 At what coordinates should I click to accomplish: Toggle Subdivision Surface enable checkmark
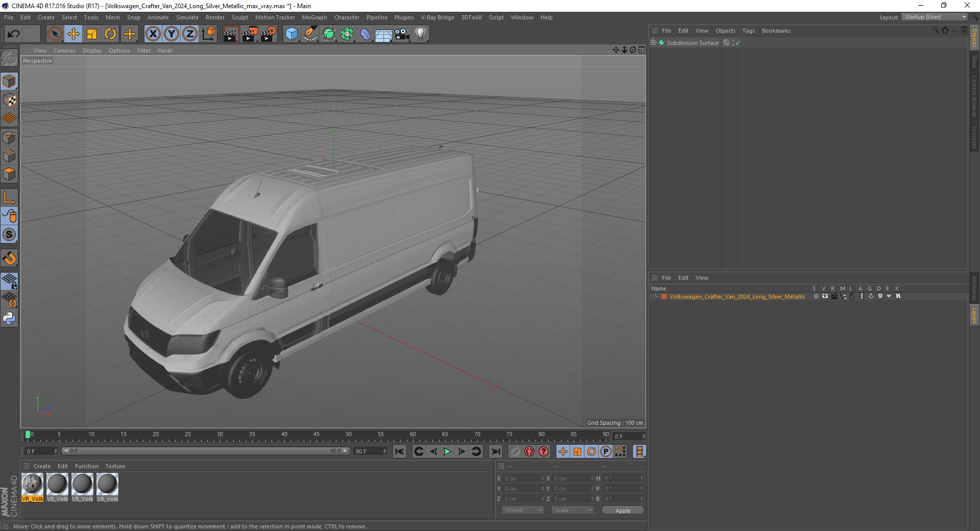coord(738,43)
